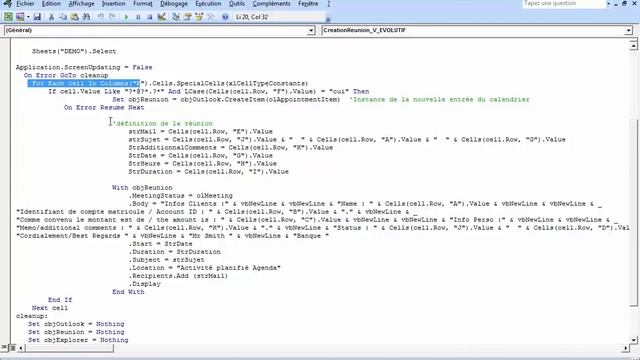Copy selection using the Copy icon
Viewport: 640px width, 360px height.
click(63, 17)
